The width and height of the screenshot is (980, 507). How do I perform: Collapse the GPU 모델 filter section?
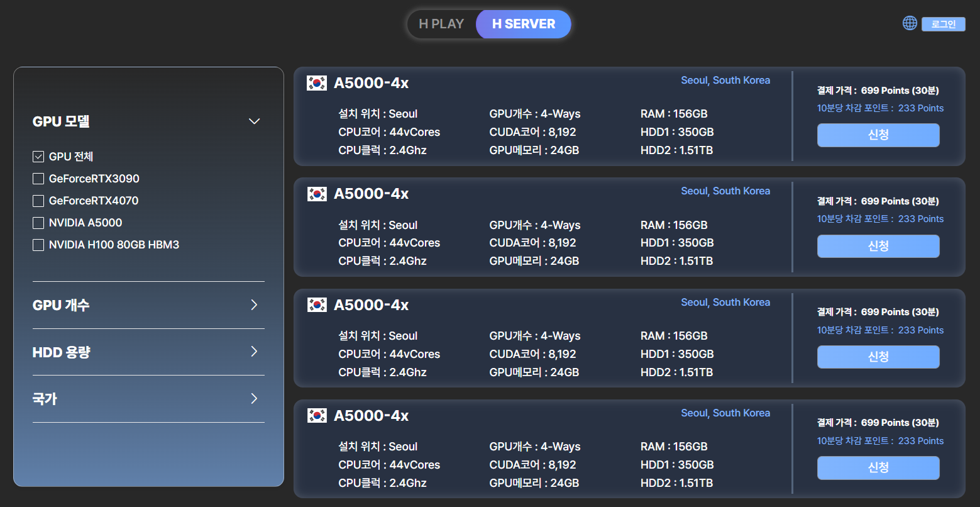(x=254, y=121)
